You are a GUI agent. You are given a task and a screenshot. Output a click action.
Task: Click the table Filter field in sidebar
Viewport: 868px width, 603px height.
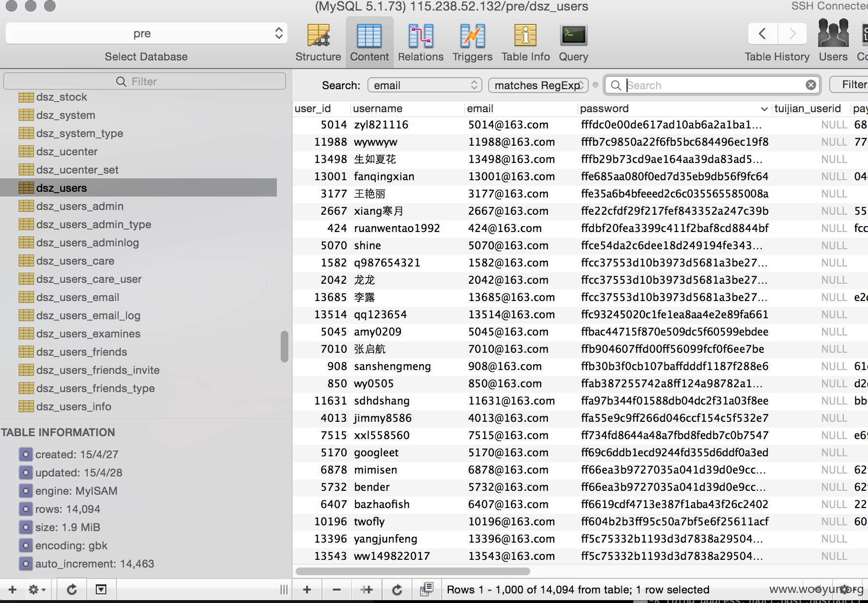[x=145, y=81]
